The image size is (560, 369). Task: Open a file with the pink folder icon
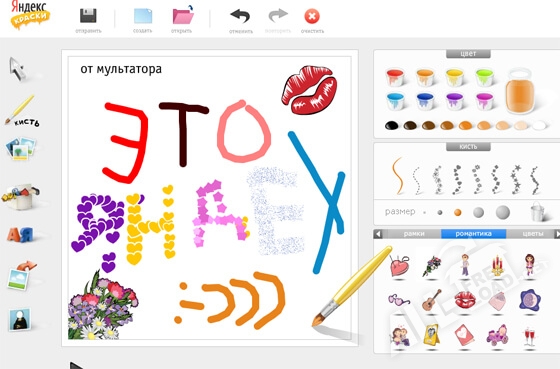click(183, 15)
